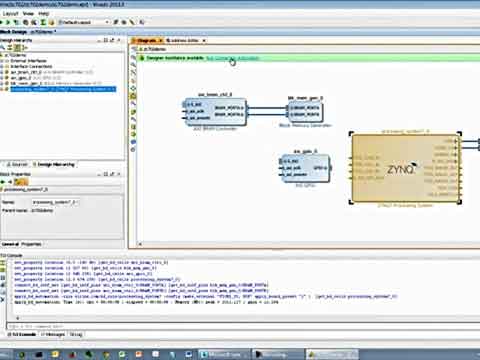Switch to the Diagram tab
This screenshot has height=360, width=480.
(x=146, y=41)
